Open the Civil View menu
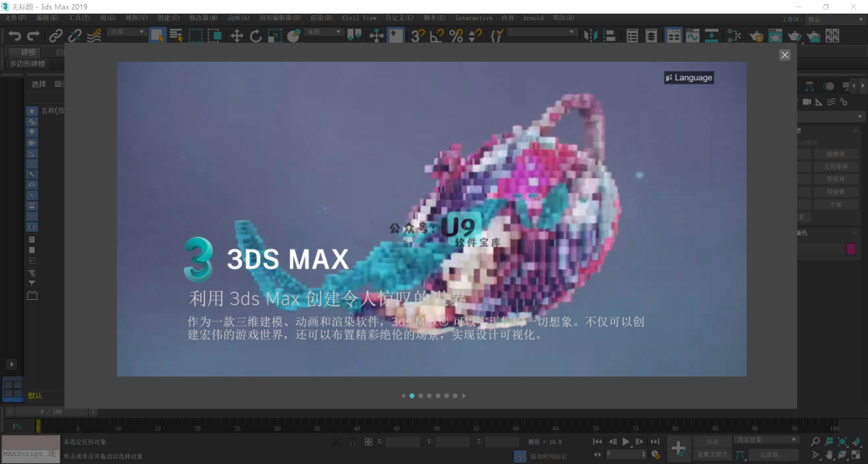The height and width of the screenshot is (464, 868). point(358,18)
